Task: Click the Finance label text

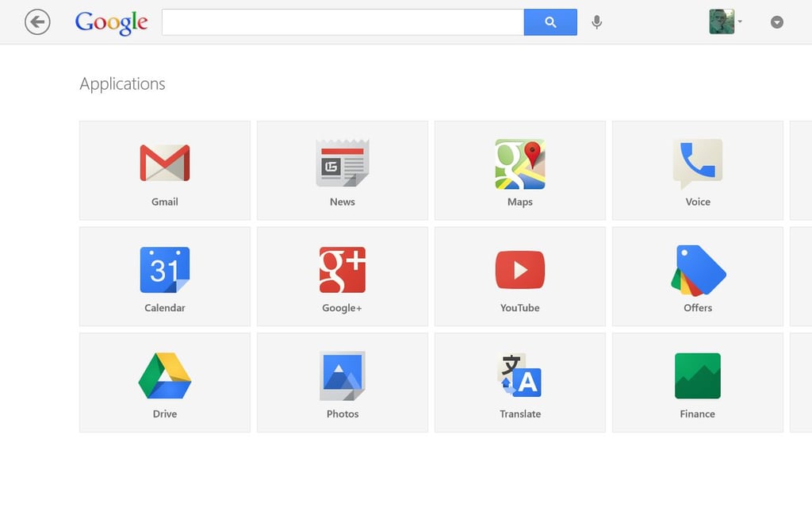Action: [698, 414]
